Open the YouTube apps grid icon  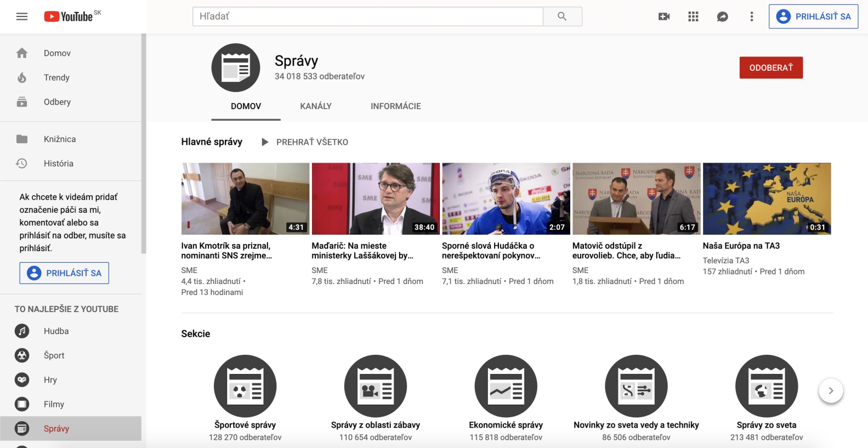pyautogui.click(x=693, y=16)
